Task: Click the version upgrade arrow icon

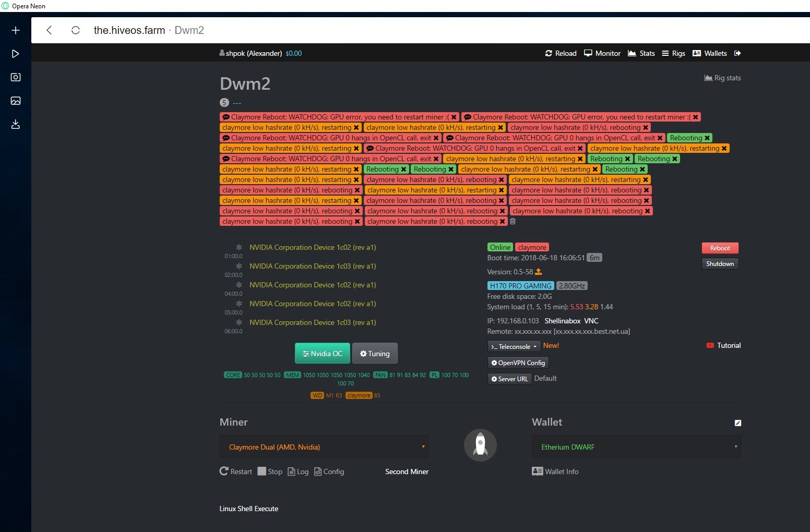Action: pyautogui.click(x=539, y=272)
